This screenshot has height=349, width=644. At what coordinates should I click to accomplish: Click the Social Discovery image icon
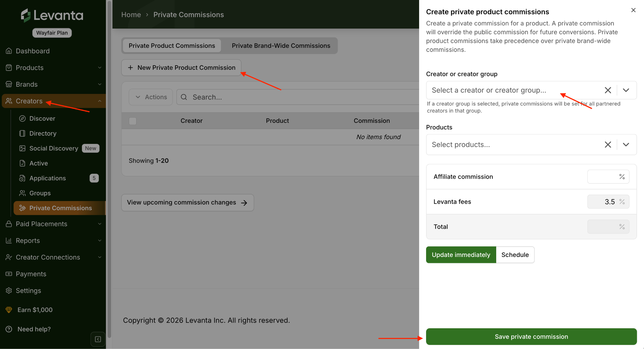pyautogui.click(x=22, y=148)
